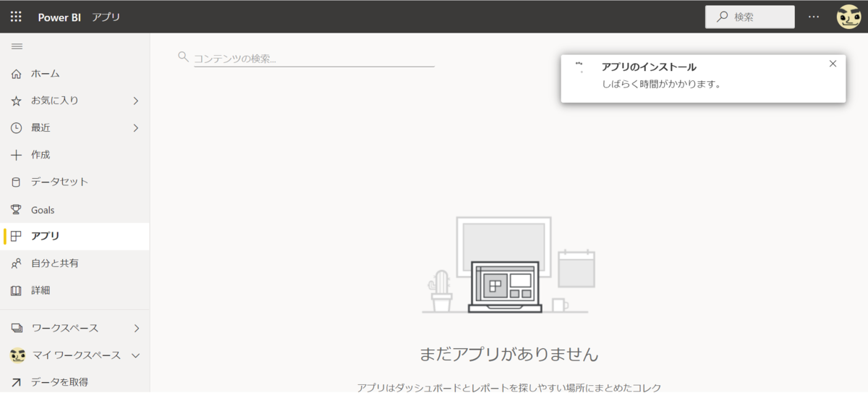Image resolution: width=868 pixels, height=393 pixels.
Task: Click the アプリのインストール notification title
Action: coord(649,67)
